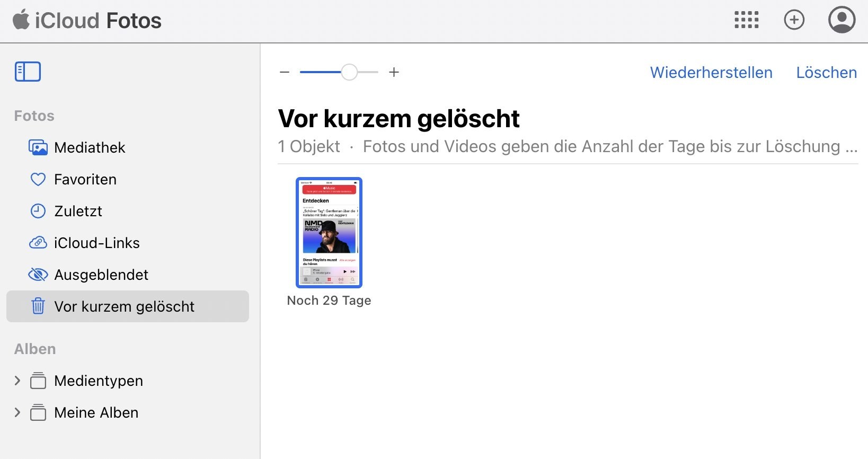Image resolution: width=868 pixels, height=459 pixels.
Task: Open the iCloud apps grid launcher
Action: tap(746, 20)
